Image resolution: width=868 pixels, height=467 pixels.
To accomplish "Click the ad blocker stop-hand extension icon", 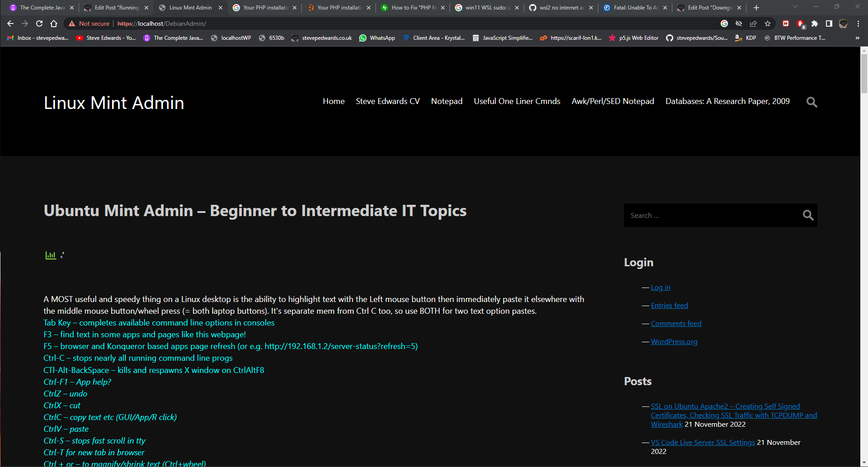I will coord(800,24).
